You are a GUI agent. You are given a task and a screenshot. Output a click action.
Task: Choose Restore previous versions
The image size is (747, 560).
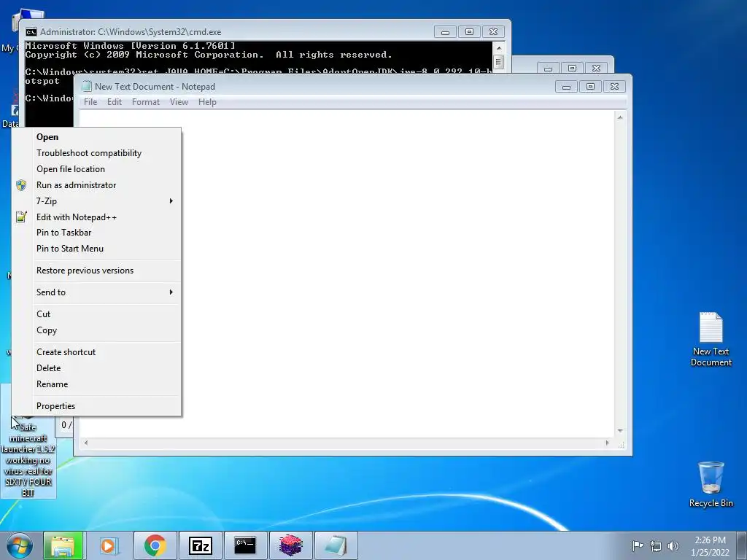click(96, 271)
